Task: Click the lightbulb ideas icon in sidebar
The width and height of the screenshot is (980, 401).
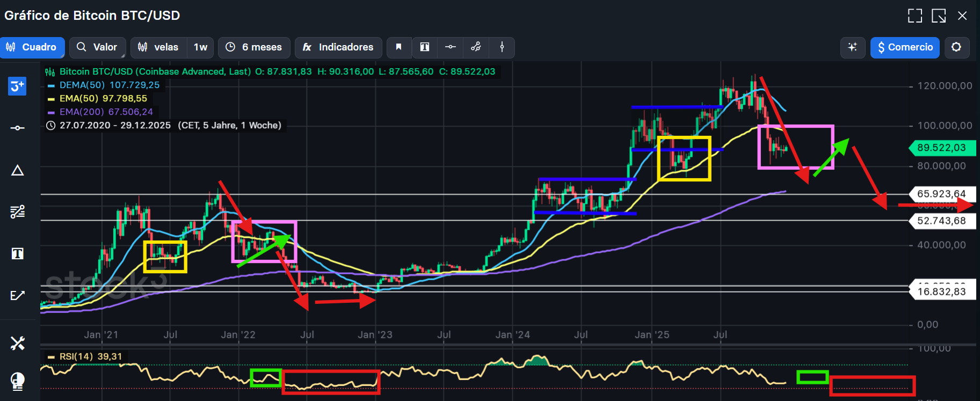Action: (17, 381)
